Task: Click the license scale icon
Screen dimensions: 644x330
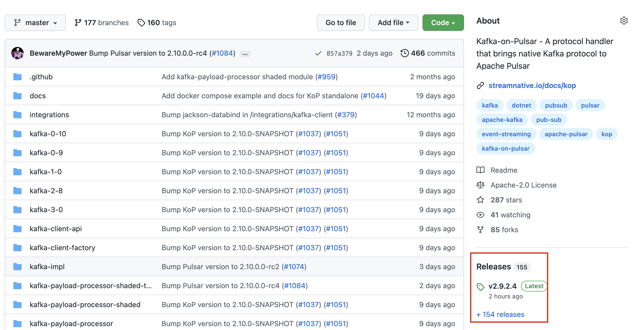Action: click(x=480, y=185)
